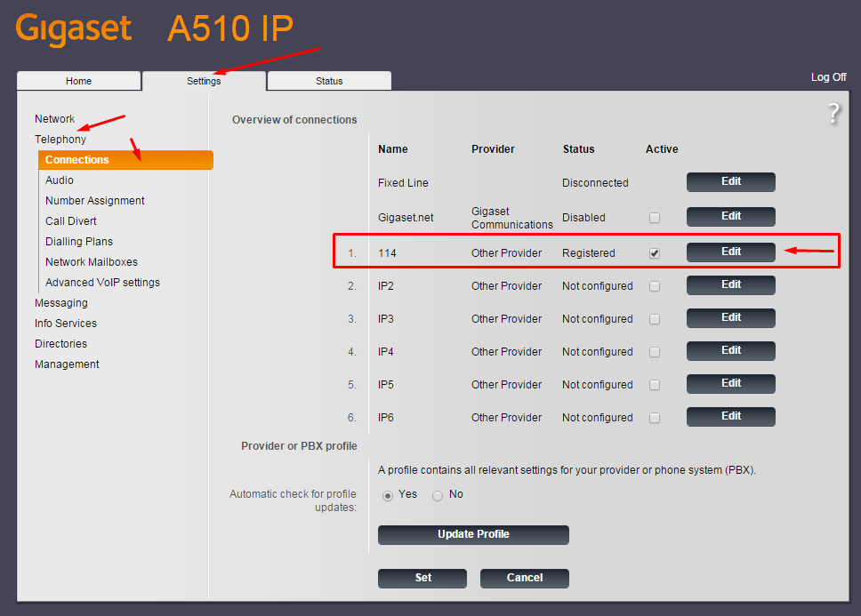This screenshot has height=616, width=861.
Task: Click the Disabled status of Gigaset.net
Action: point(583,218)
